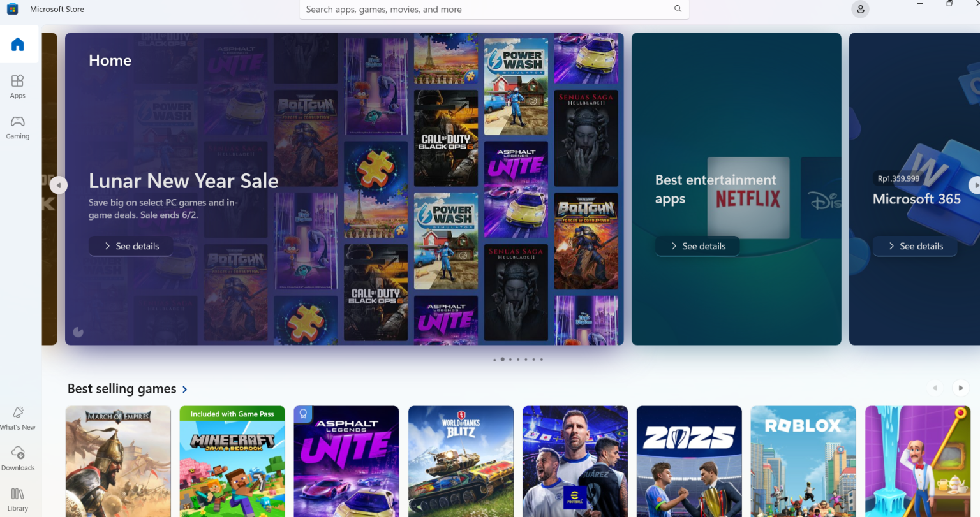
Task: Go to the Gaming section
Action: coord(18,127)
